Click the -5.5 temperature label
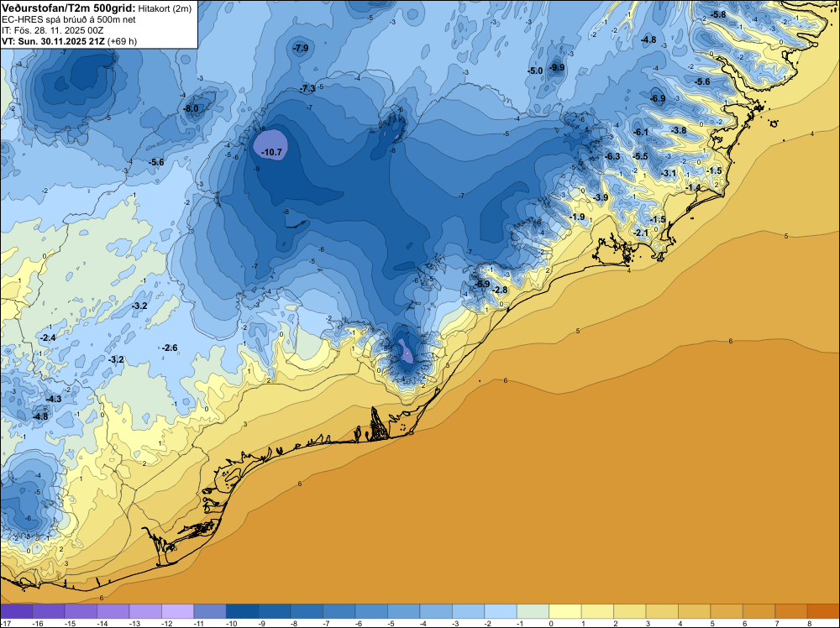The width and height of the screenshot is (840, 628). [640, 156]
